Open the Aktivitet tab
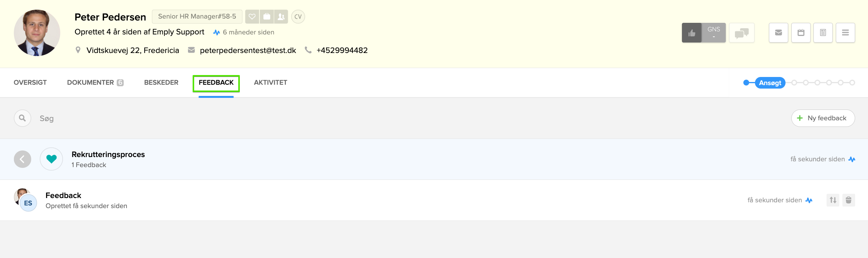The image size is (868, 258). [x=270, y=82]
